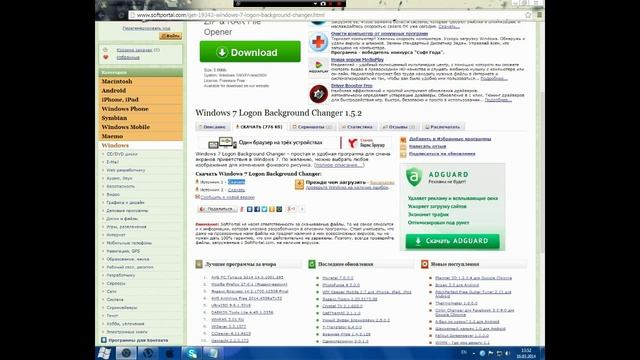
Task: Click the report new version link
Action: pyautogui.click(x=227, y=197)
